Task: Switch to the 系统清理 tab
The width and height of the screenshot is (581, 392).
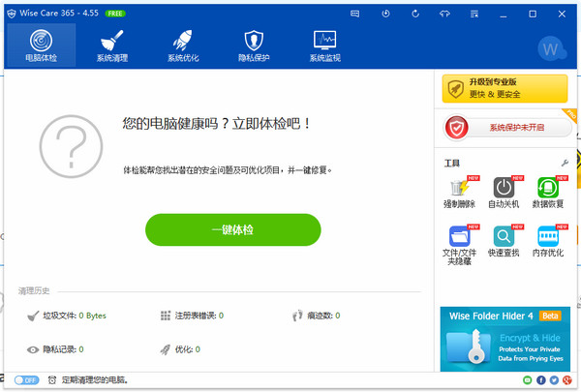Action: 112,46
